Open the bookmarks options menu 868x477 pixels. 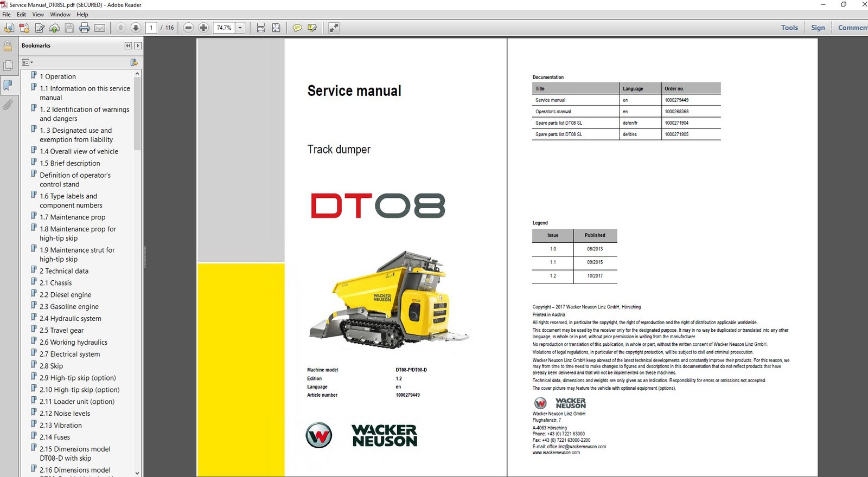(x=27, y=62)
